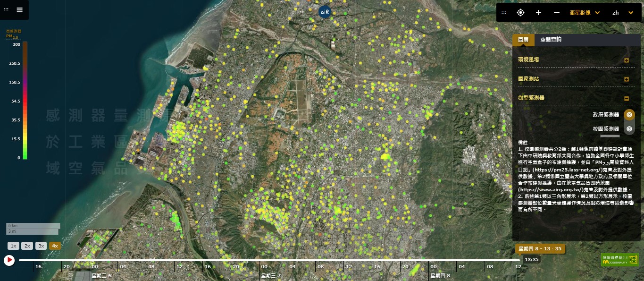Select the 圖層 tab
The width and height of the screenshot is (644, 281).
coord(523,40)
